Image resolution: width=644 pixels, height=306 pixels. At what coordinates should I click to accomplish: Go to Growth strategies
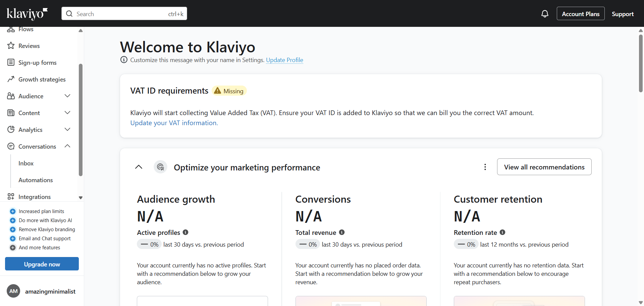pyautogui.click(x=42, y=80)
